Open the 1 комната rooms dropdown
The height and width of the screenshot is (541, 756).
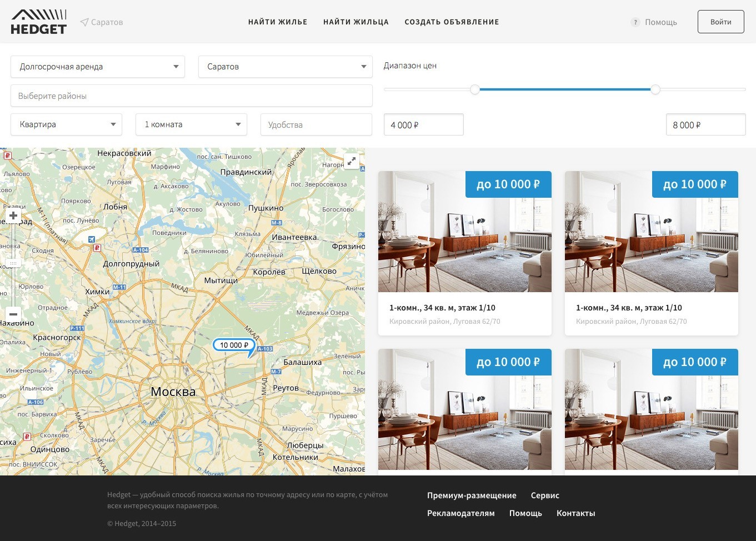pos(192,124)
